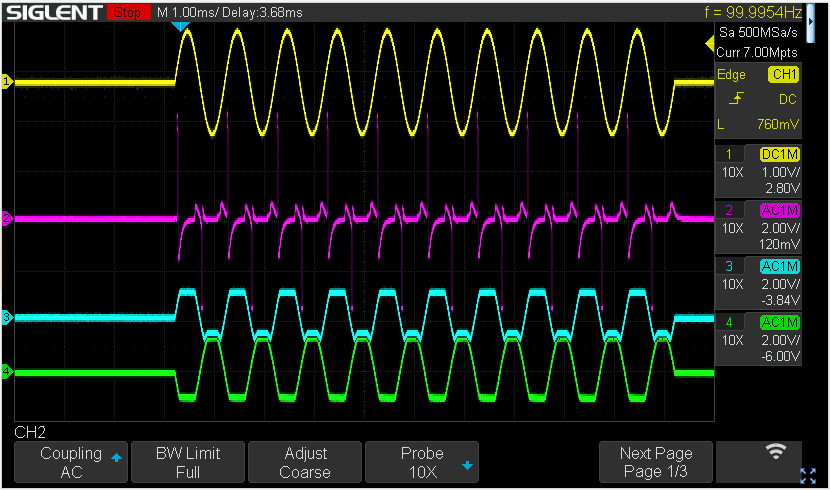This screenshot has height=490, width=830.
Task: Click the Sa 500MSa/s sample rate
Action: point(758,33)
